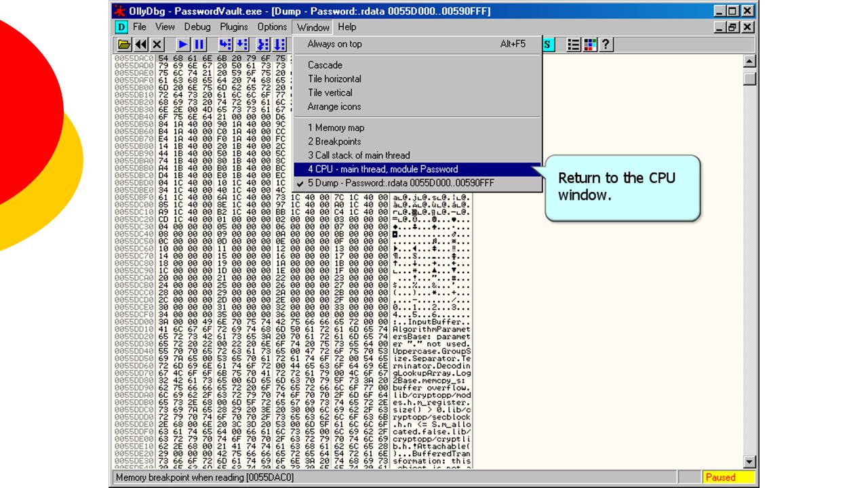This screenshot has height=488, width=868.
Task: Click the vertical scrollbar thumb
Action: point(749,78)
